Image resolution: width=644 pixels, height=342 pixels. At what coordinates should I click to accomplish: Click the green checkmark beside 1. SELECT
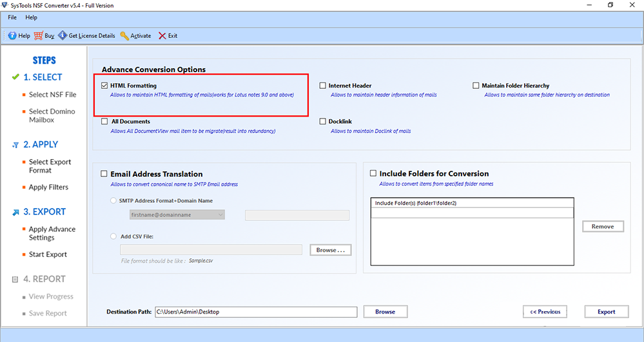pyautogui.click(x=15, y=77)
